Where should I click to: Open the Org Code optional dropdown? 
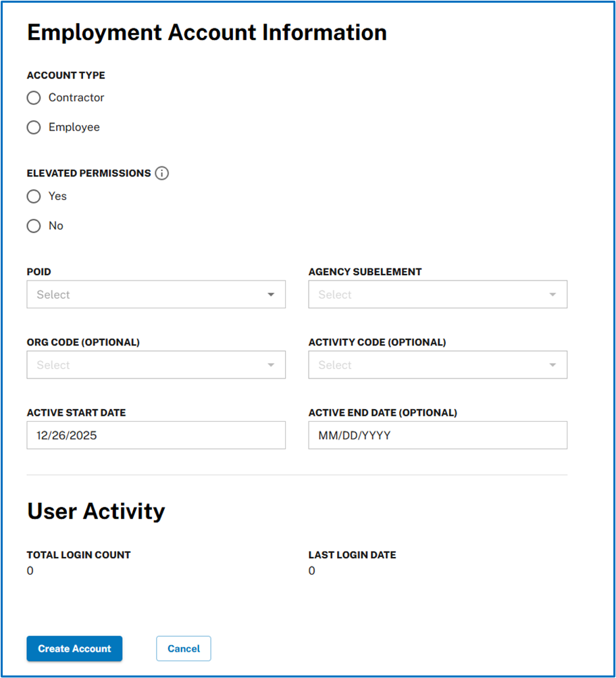tap(155, 364)
